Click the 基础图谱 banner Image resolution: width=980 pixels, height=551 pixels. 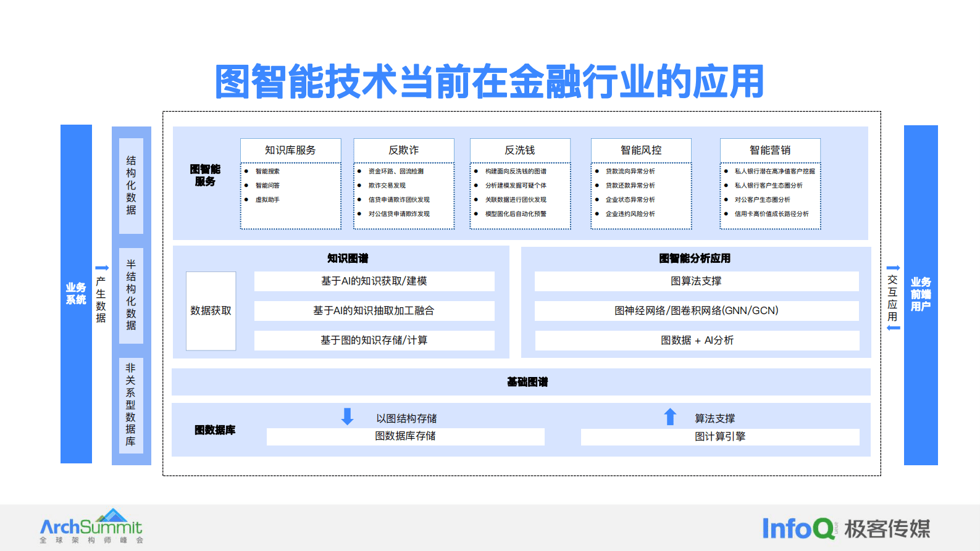point(521,382)
